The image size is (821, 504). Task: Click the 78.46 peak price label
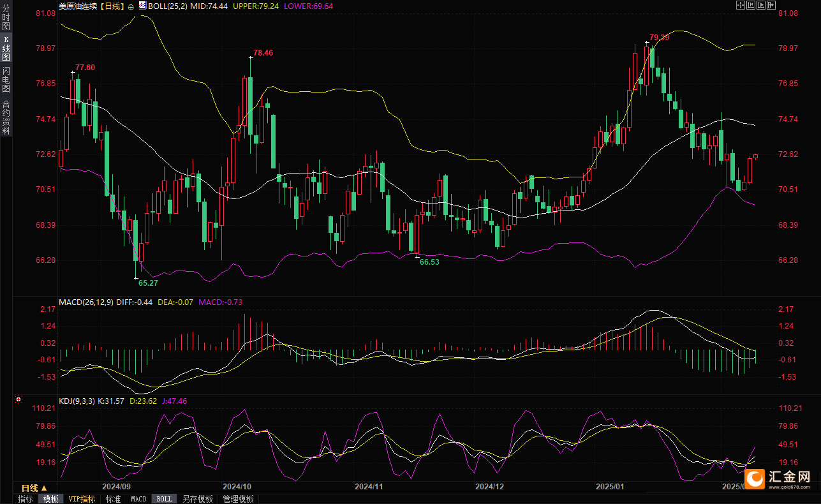(263, 53)
